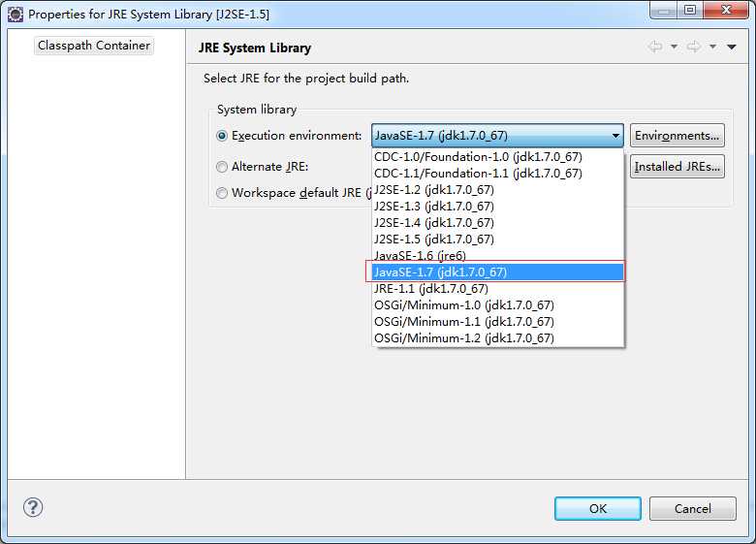Click the Eclipse icon in title bar
This screenshot has height=544, width=756.
click(x=16, y=14)
